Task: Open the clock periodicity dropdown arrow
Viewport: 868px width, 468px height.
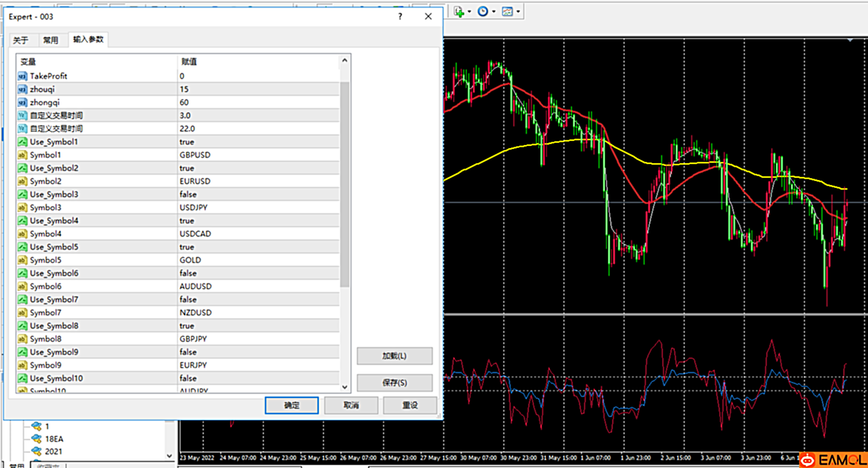Action: coord(493,11)
